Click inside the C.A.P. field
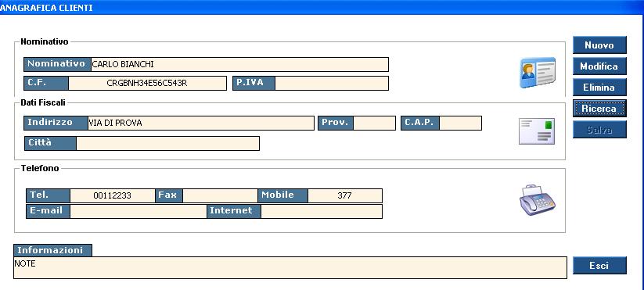The image size is (644, 290). pyautogui.click(x=460, y=123)
